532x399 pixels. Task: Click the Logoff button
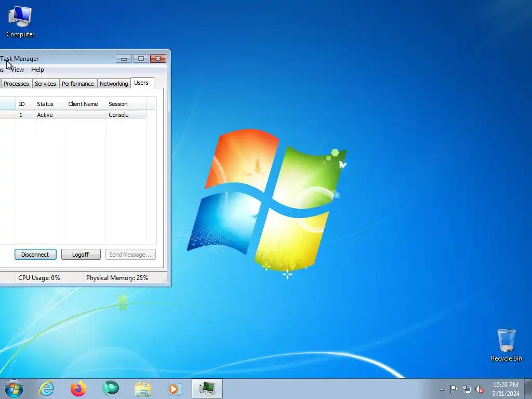point(81,255)
